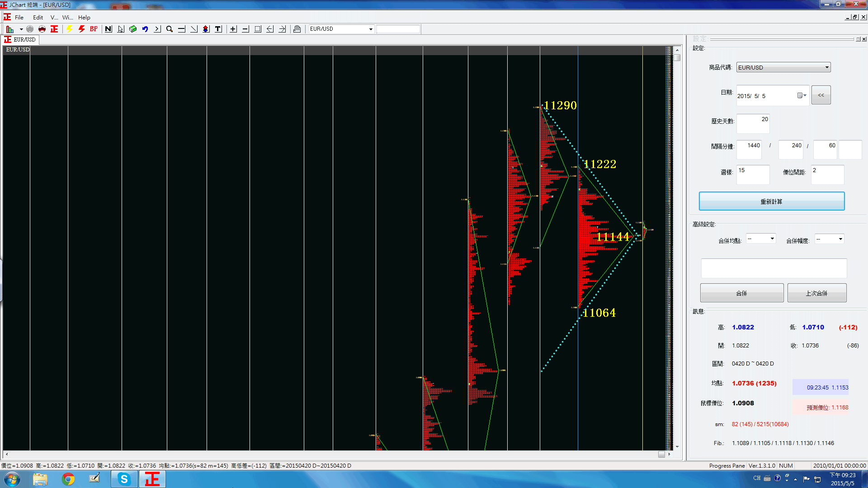Click the large empty merge text box

tap(774, 268)
